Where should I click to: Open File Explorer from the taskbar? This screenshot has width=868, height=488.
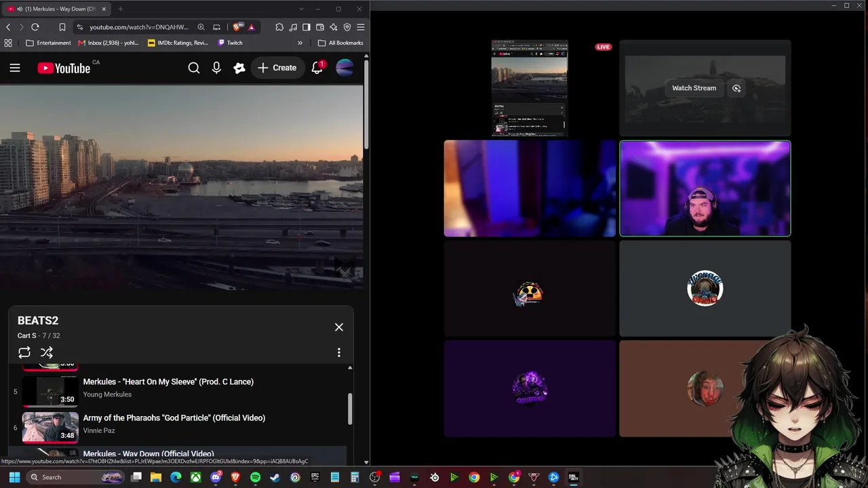coord(156,477)
